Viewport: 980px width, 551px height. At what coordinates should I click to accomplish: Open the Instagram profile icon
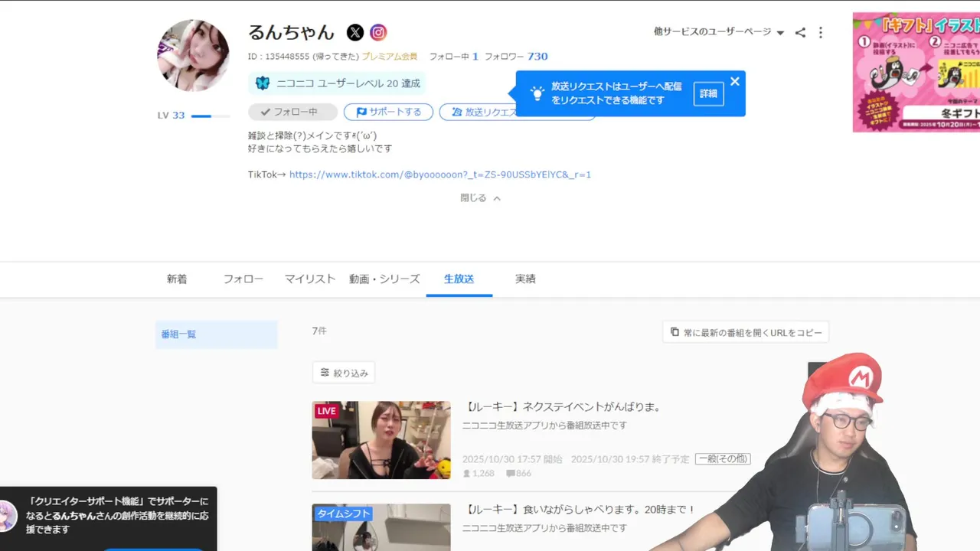[378, 32]
